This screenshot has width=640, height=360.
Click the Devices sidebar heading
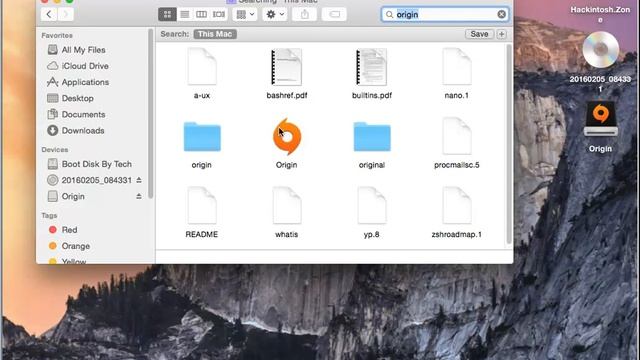click(55, 150)
